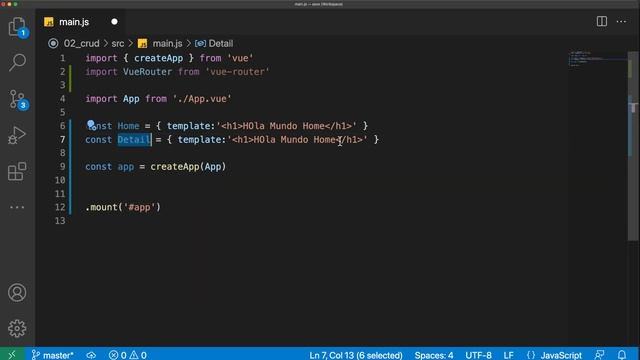Open Problems panel from errors and warnings count
Image resolution: width=640 pixels, height=360 pixels.
click(127, 355)
